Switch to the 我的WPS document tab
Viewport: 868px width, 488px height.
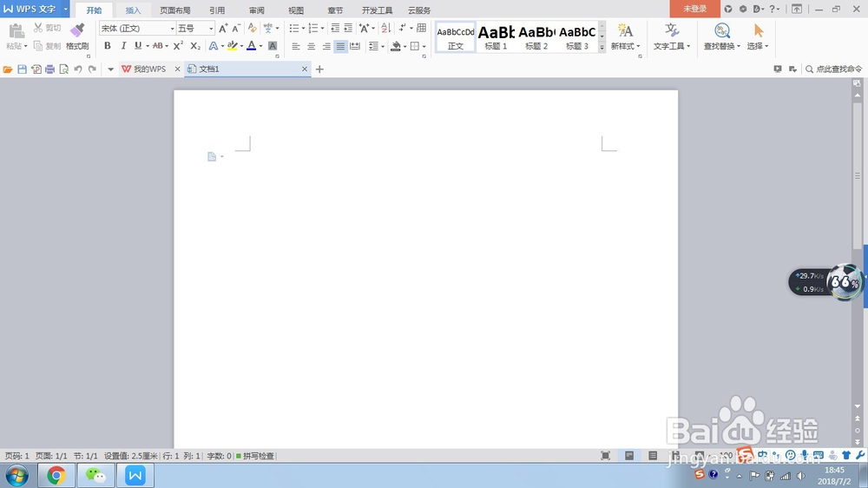[150, 69]
